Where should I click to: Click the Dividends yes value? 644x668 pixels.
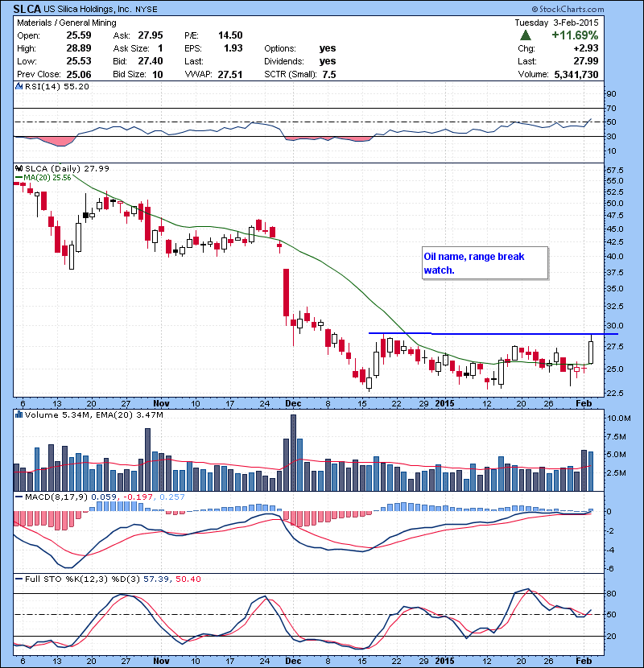[328, 61]
